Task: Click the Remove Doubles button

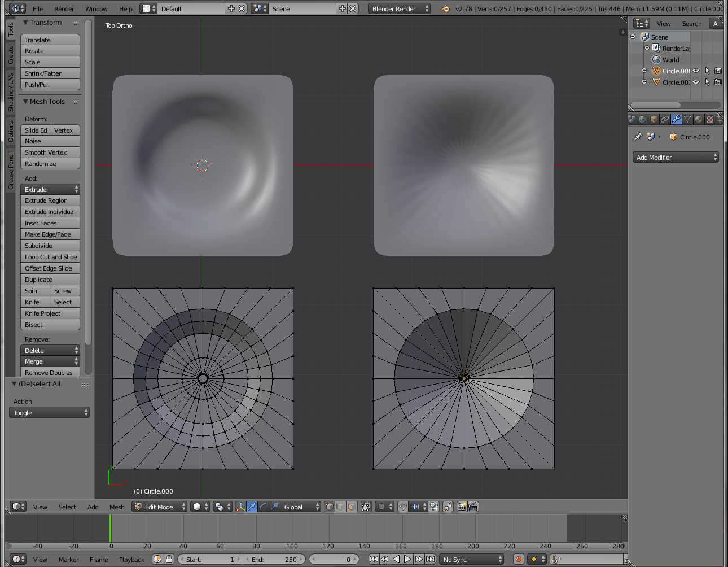Action: click(50, 373)
